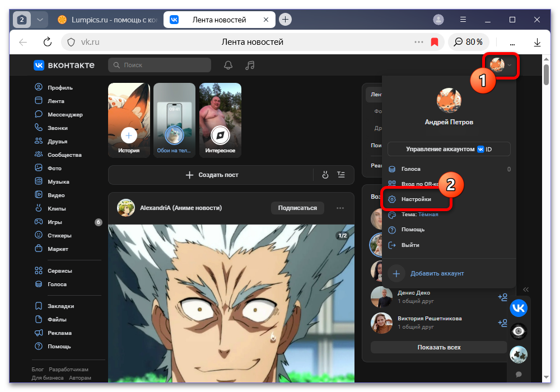560x392 pixels.
Task: Open the profile avatar dropdown in header
Action: pos(500,65)
